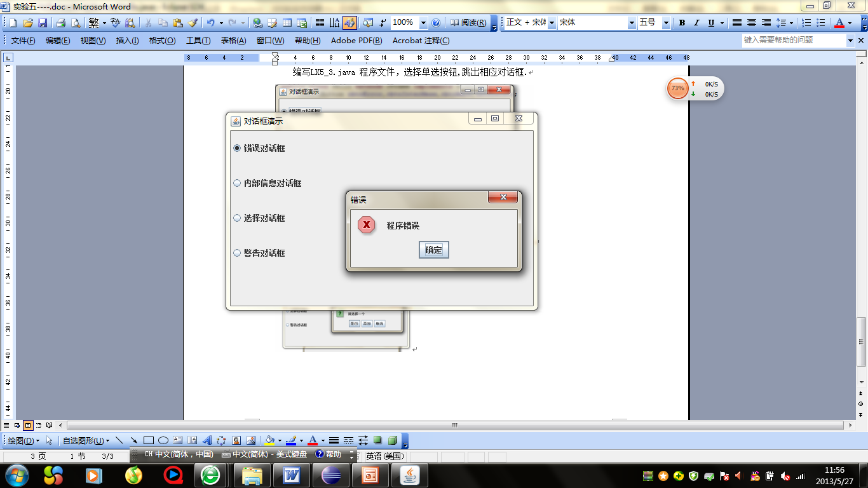Click the Select Objects pointer tool
The width and height of the screenshot is (868, 488).
point(50,440)
